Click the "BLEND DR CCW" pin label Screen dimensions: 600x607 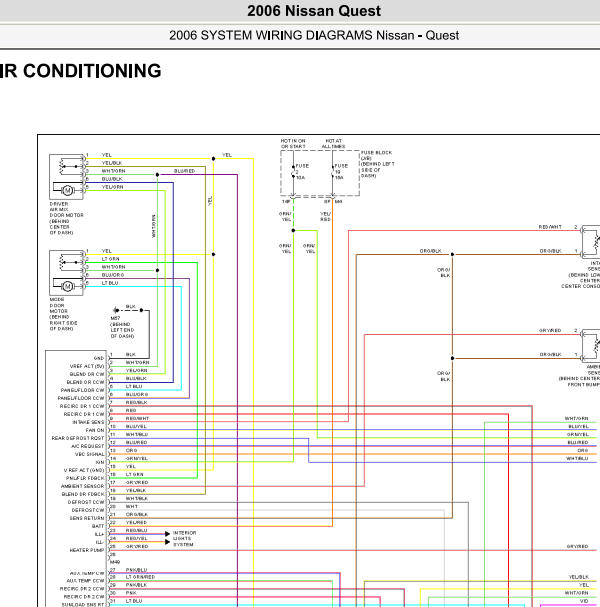pos(86,382)
